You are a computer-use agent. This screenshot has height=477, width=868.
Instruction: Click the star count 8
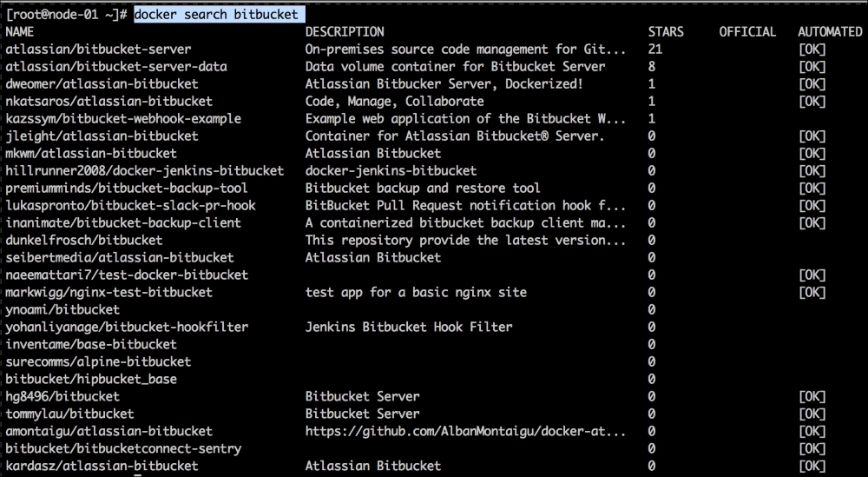pos(652,67)
